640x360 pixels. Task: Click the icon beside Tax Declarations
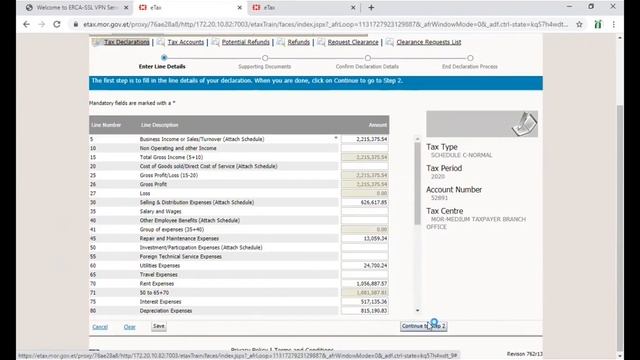coord(97,42)
